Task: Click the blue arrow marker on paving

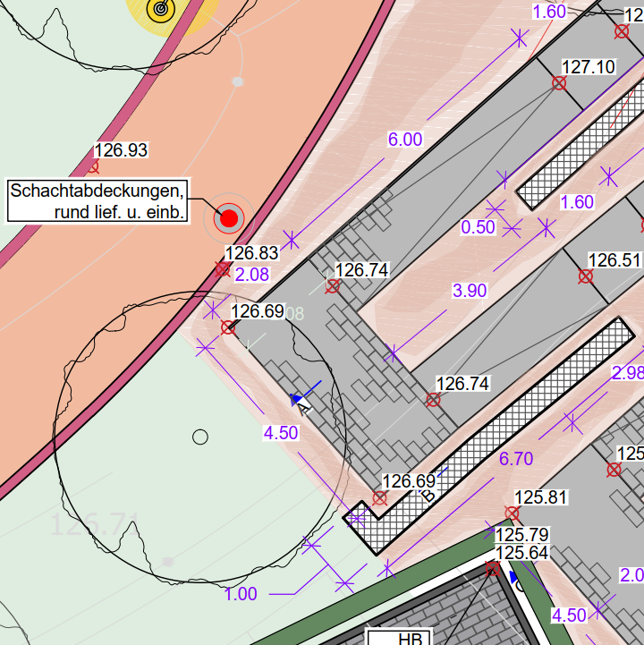Action: [297, 400]
